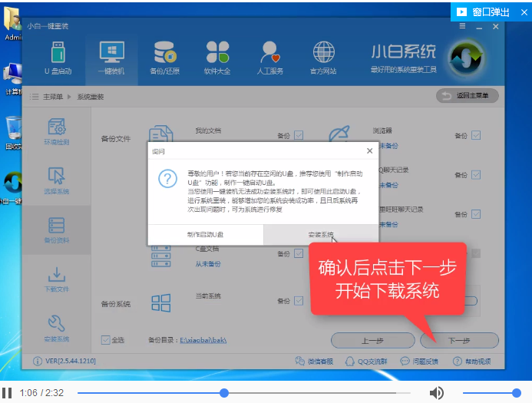Toggle the 浏览器 browser backup checkbox

click(476, 135)
